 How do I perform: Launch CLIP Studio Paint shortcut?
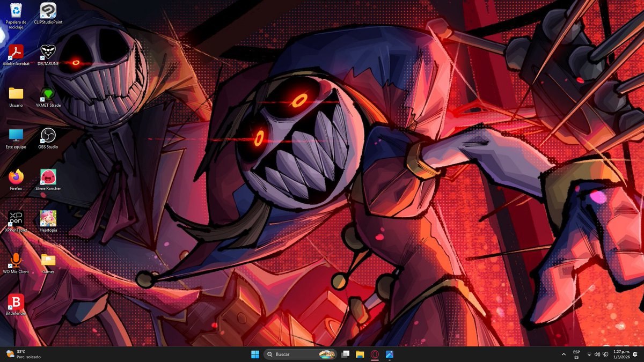(x=48, y=13)
